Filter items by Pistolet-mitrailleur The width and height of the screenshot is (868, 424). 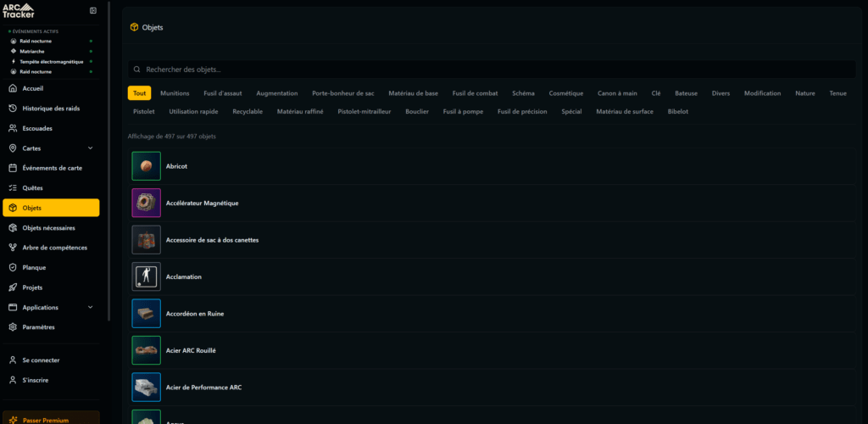coord(364,112)
